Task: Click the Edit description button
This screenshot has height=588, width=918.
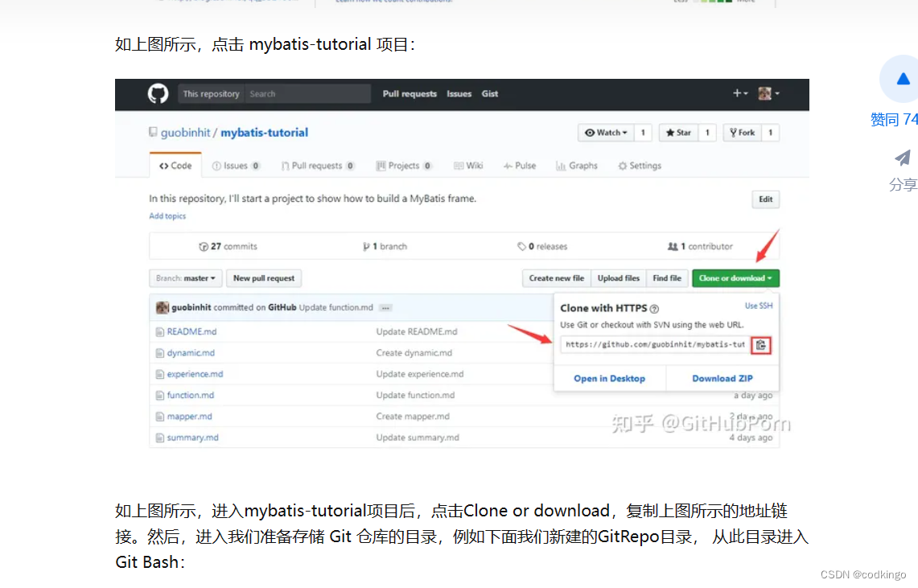Action: (765, 199)
